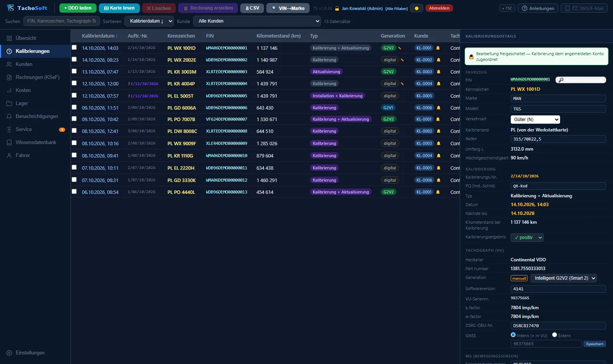Open Lager in the sidebar
613x364 pixels.
point(35,103)
